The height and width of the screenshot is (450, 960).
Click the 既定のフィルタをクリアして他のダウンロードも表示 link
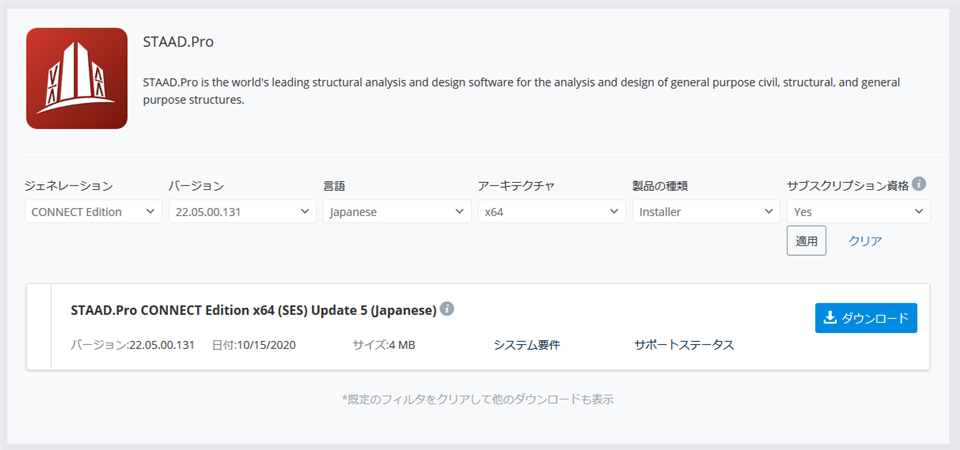point(478,400)
